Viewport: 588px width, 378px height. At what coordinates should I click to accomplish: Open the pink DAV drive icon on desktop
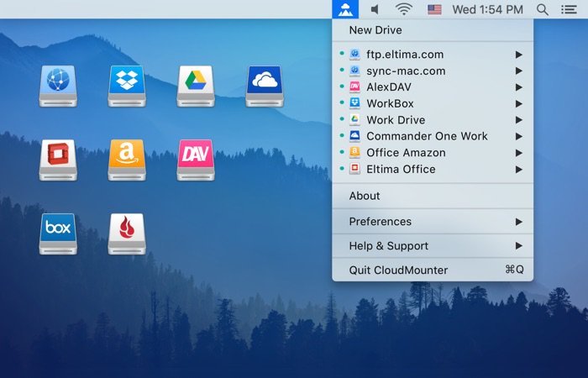(196, 160)
